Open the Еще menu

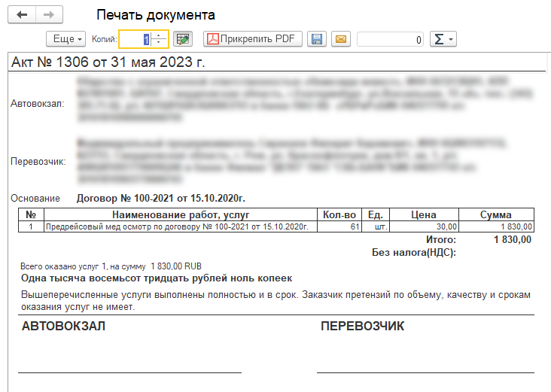tap(65, 39)
